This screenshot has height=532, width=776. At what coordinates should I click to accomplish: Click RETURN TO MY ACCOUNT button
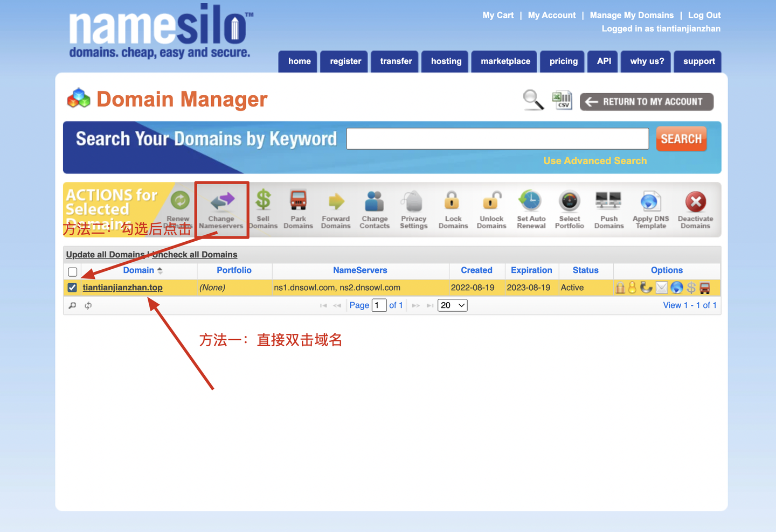pyautogui.click(x=647, y=102)
